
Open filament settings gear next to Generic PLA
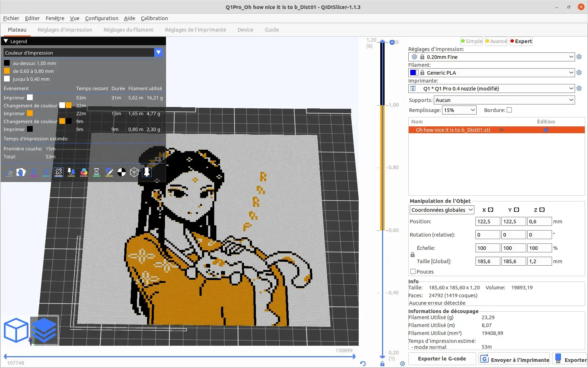tap(579, 73)
